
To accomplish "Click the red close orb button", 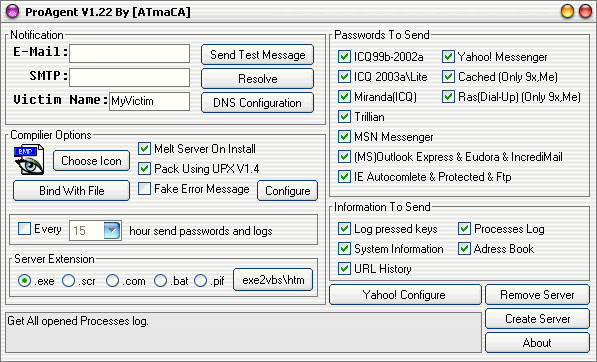I will click(x=585, y=11).
